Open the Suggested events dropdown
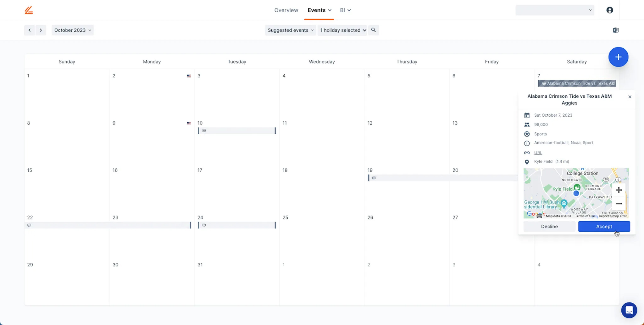Viewport: 644px width, 325px height. pos(290,30)
